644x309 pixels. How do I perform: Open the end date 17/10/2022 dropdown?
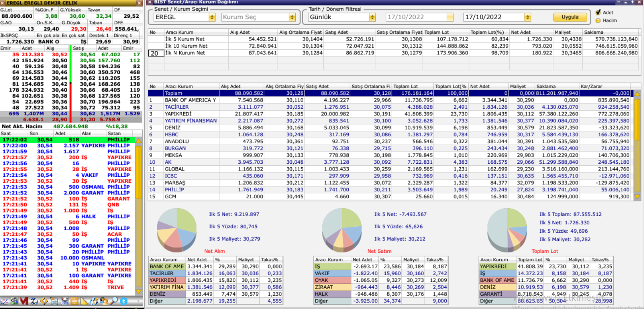(x=528, y=17)
